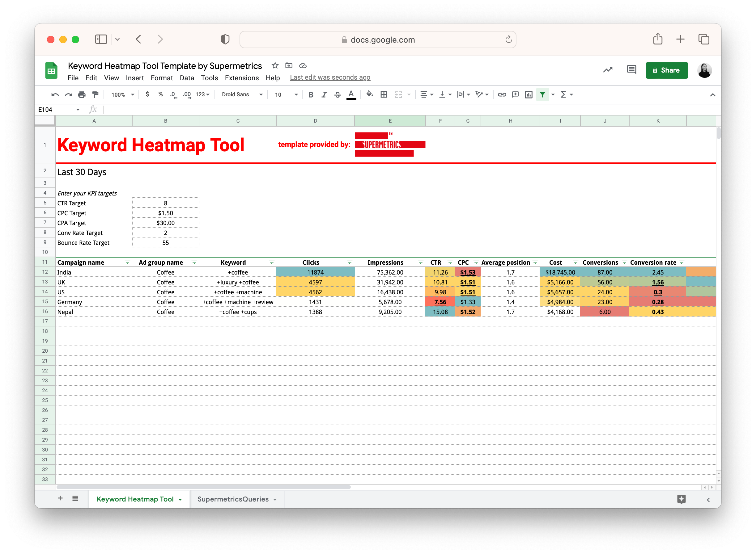Click the paint format roller icon
The height and width of the screenshot is (554, 756).
click(95, 94)
